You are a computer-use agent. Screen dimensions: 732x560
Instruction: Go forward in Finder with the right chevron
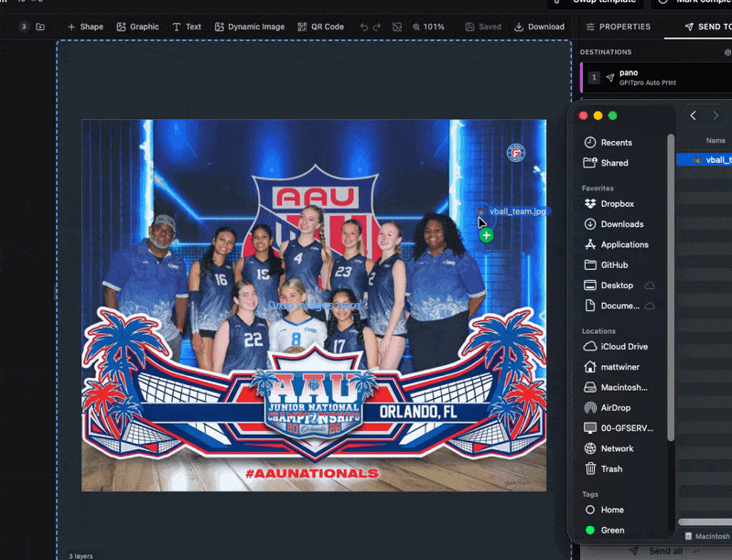pyautogui.click(x=716, y=115)
